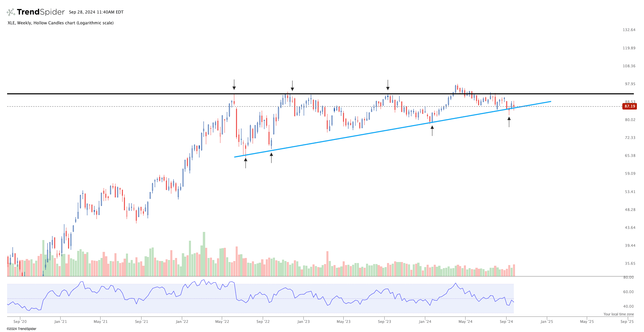Viewport: 644px width, 332px height.
Task: Click the down arrow above late 2022 peak
Action: [292, 86]
